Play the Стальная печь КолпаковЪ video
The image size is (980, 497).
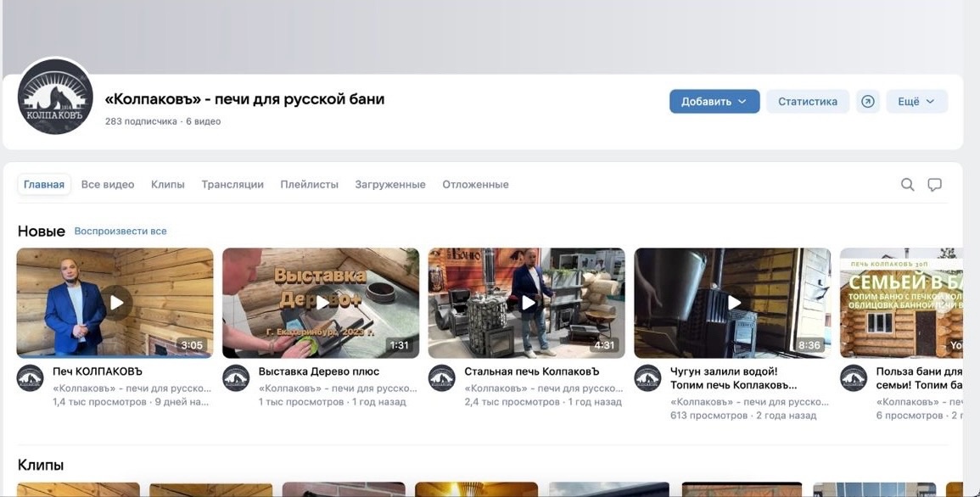528,303
